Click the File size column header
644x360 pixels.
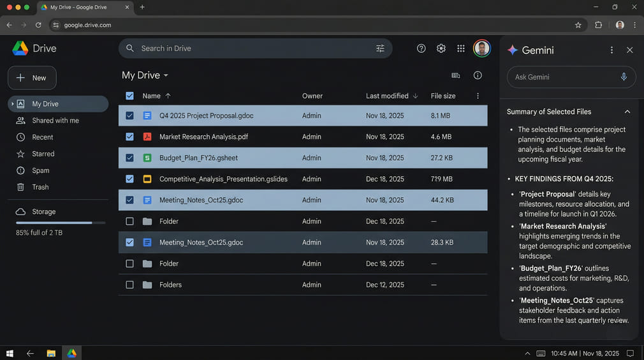(443, 96)
